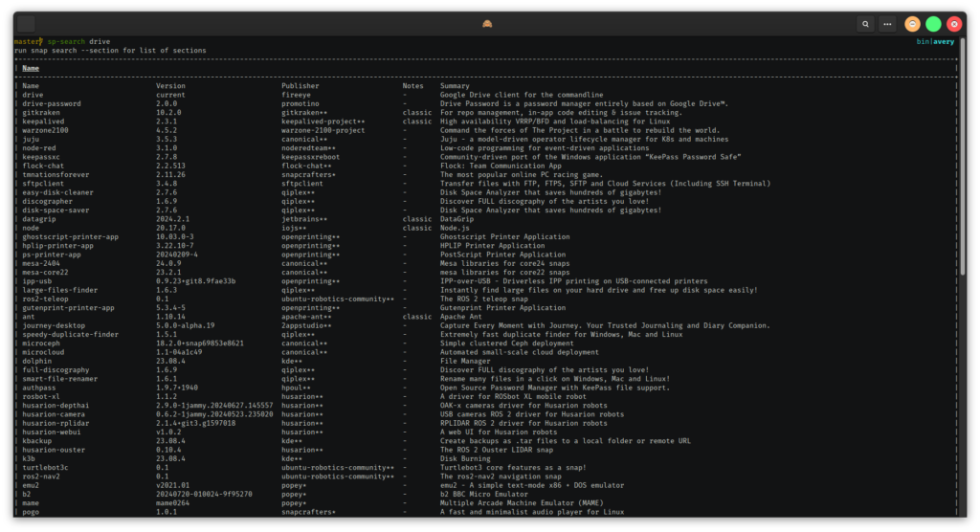Minimize the terminal with the orange button
Viewport: 980px width, 532px height.
tap(913, 24)
